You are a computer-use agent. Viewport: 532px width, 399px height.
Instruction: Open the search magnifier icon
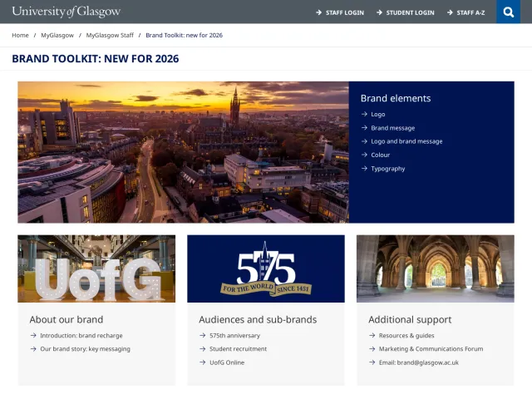pyautogui.click(x=508, y=12)
